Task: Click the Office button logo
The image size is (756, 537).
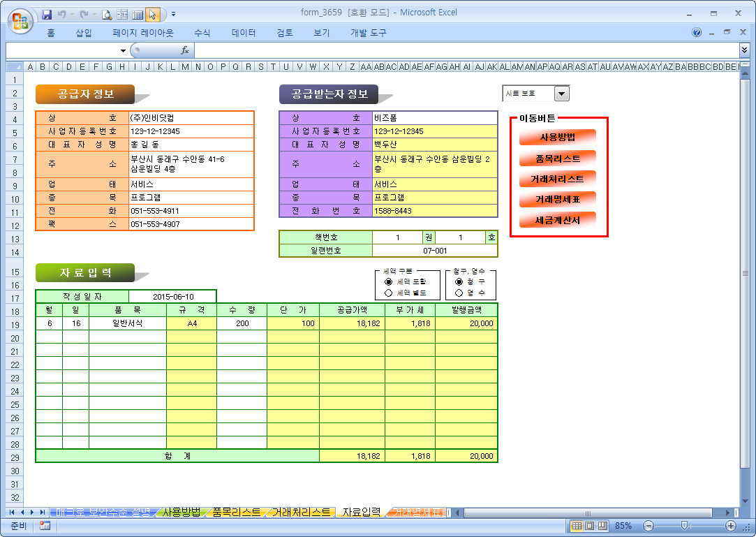Action: [19, 19]
